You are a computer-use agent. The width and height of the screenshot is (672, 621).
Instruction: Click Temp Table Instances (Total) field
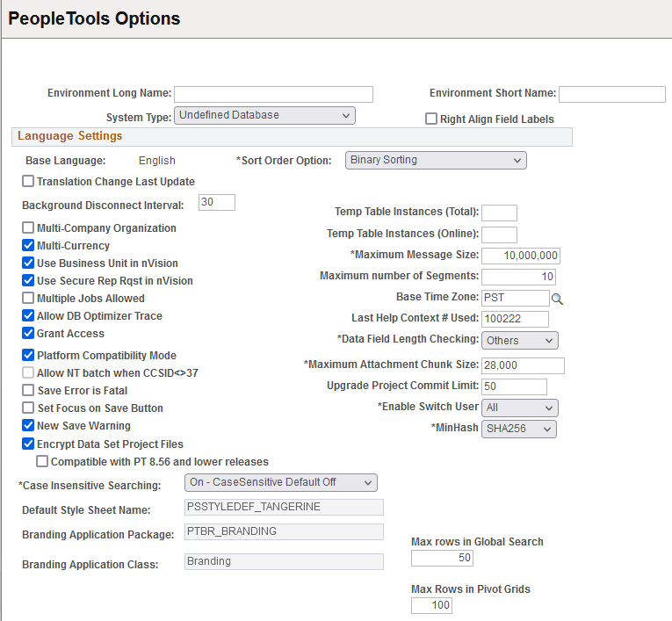(499, 213)
